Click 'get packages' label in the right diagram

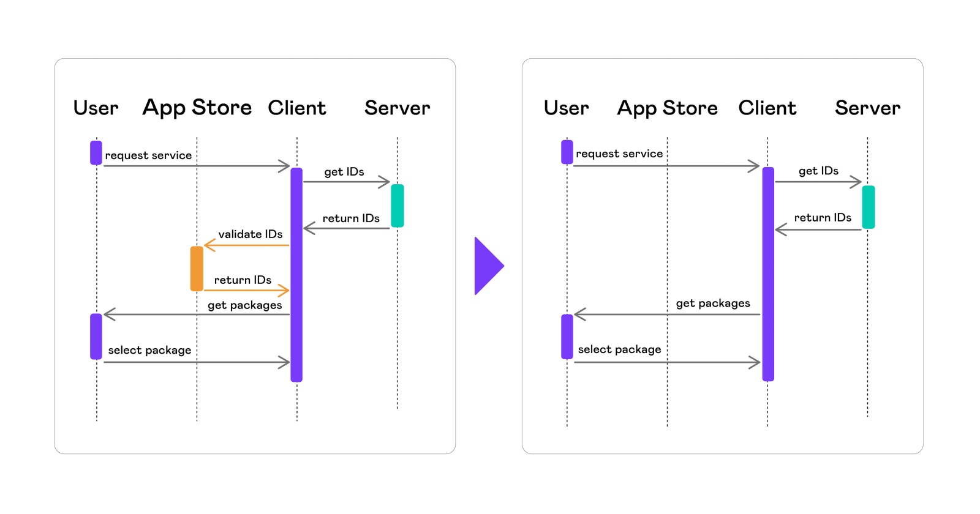[x=713, y=304]
